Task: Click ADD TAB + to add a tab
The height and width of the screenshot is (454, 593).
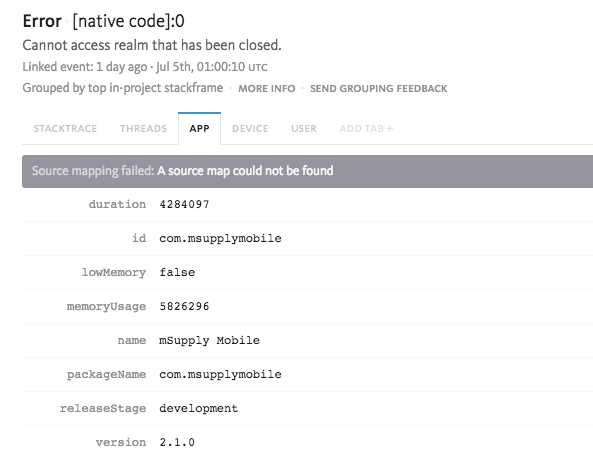Action: 366,129
